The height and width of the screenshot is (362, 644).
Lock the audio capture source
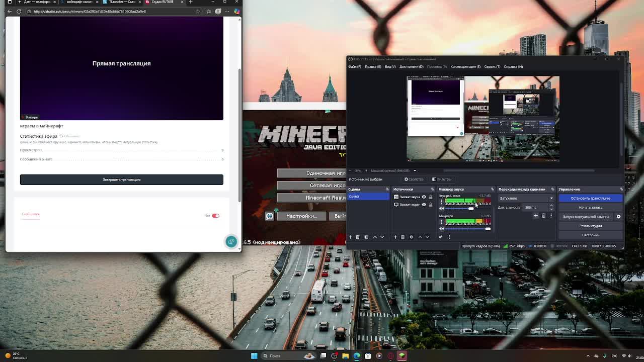click(x=430, y=197)
